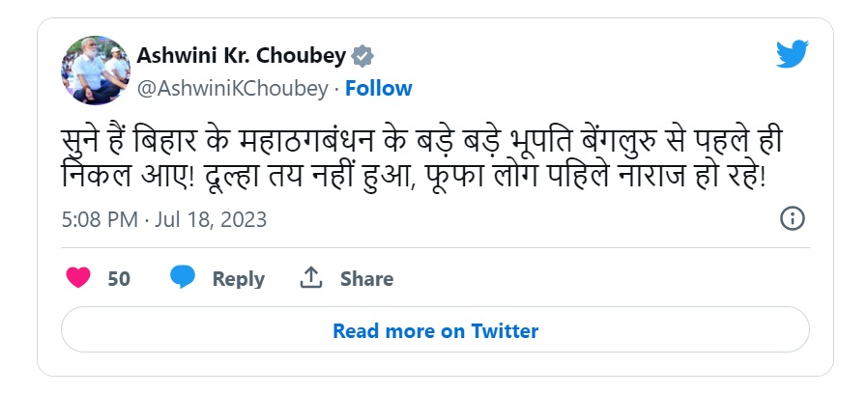Click the Reply text label
The image size is (868, 395).
pyautogui.click(x=238, y=279)
